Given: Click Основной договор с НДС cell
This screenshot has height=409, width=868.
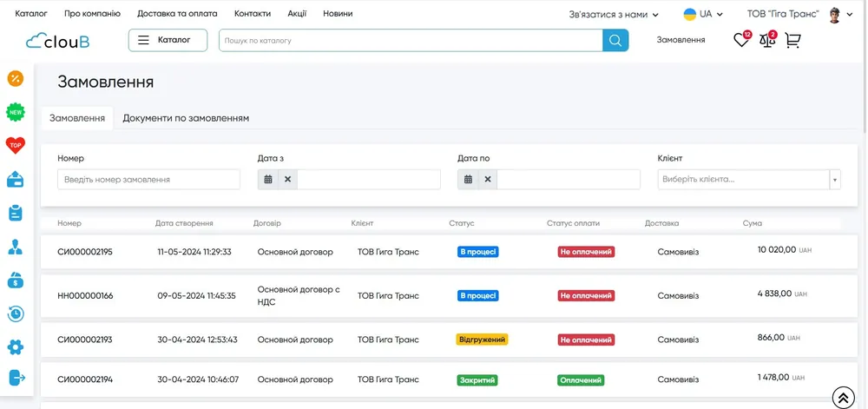Looking at the screenshot, I should 299,296.
